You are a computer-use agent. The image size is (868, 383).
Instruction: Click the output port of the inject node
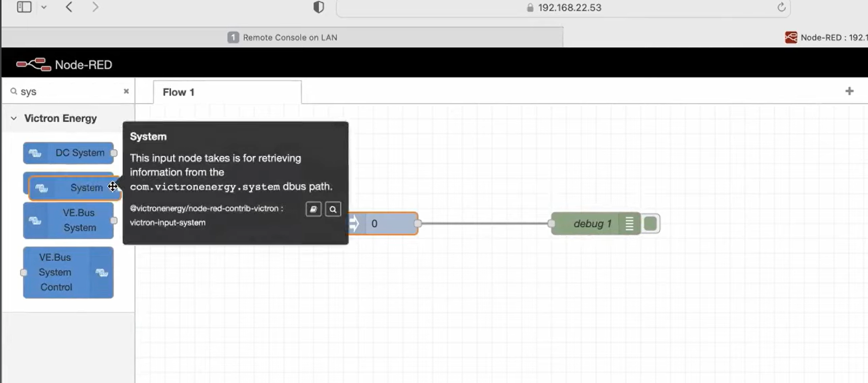pos(418,224)
